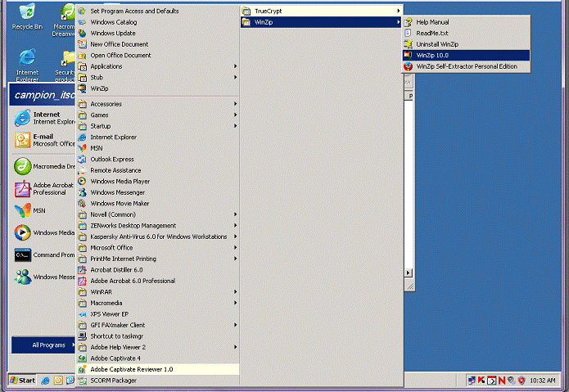The height and width of the screenshot is (392, 569).
Task: Click the Novell red N tray icon
Action: click(x=502, y=381)
